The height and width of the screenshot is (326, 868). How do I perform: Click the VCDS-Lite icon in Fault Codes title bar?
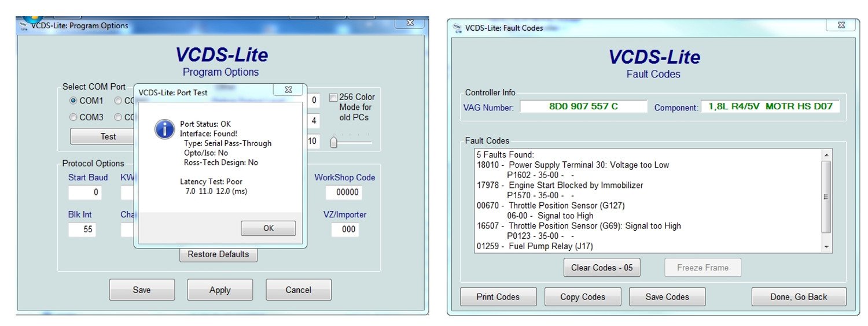[457, 27]
